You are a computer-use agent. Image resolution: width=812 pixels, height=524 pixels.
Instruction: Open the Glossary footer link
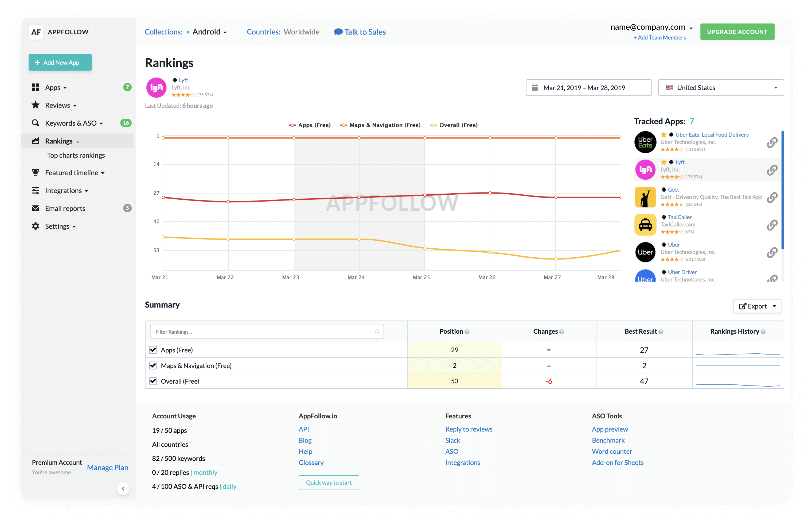[x=311, y=463]
